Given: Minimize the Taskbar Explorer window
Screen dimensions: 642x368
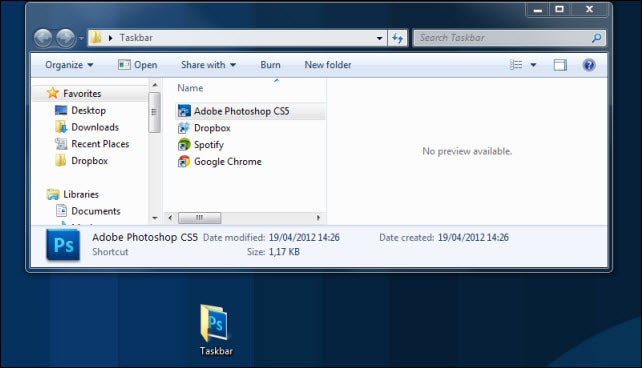Looking at the screenshot, I should pos(538,10).
